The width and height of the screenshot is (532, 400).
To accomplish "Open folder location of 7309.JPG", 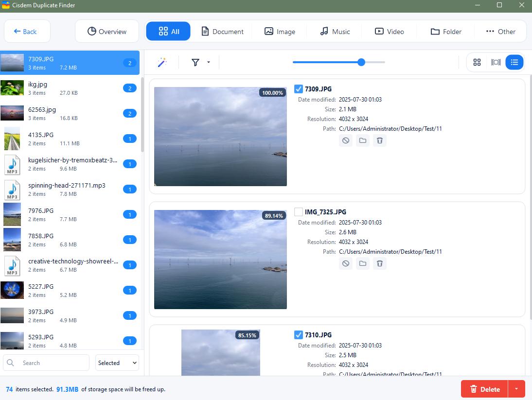I will pyautogui.click(x=363, y=140).
